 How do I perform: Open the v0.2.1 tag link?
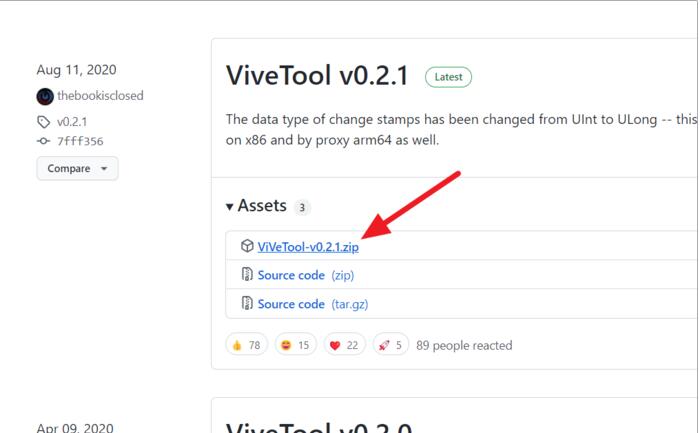(x=72, y=121)
